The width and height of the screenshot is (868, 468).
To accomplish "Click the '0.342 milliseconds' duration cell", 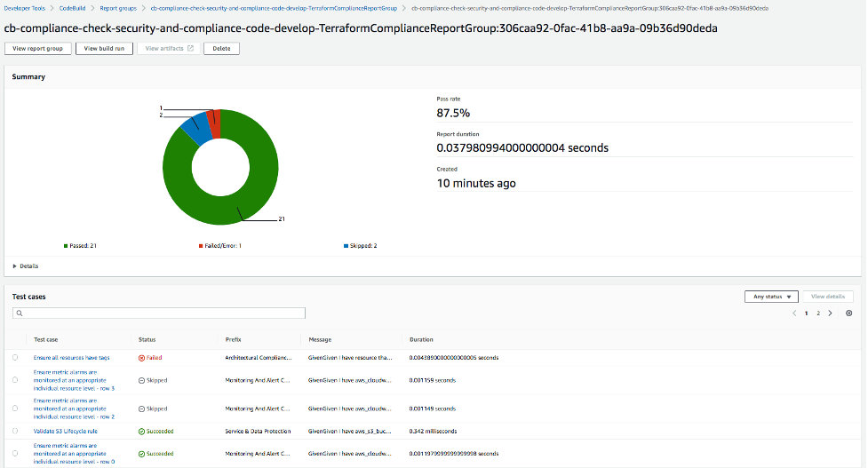I will click(433, 432).
